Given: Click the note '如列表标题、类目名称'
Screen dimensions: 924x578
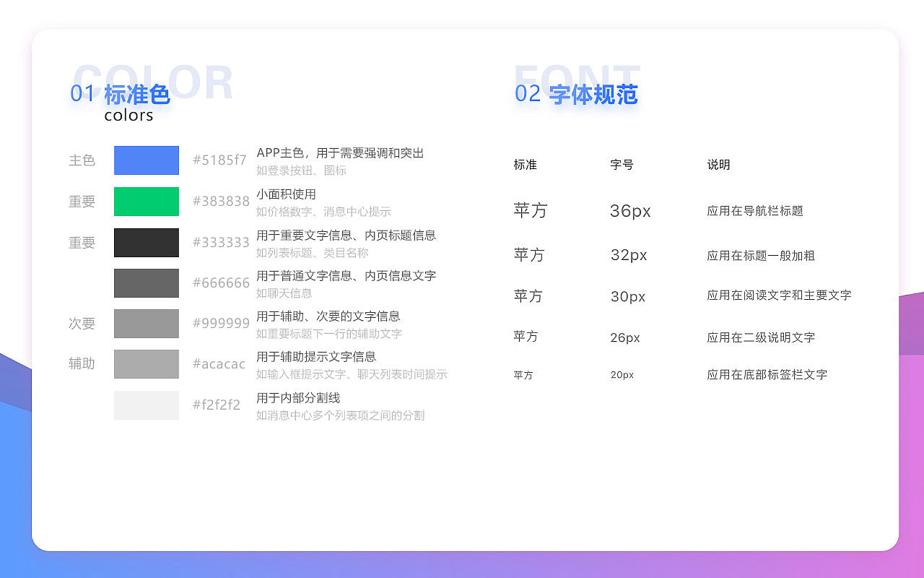Looking at the screenshot, I should click(312, 253).
